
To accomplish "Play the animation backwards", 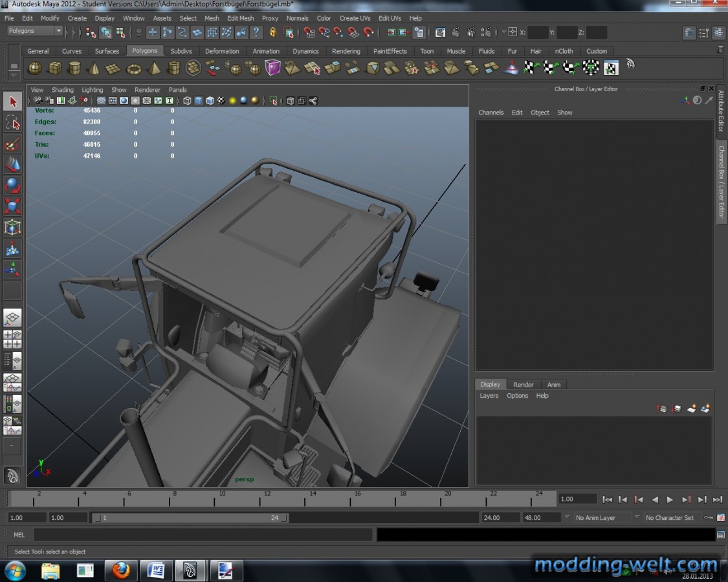I will pos(655,499).
